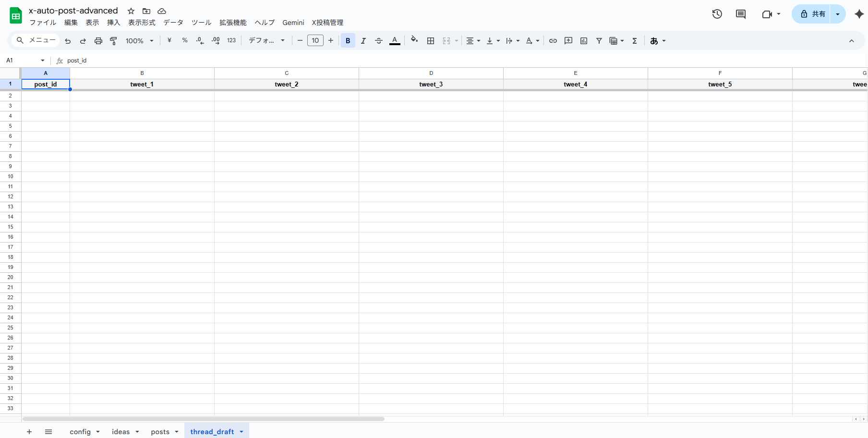Toggle bold formatting
The width and height of the screenshot is (868, 438).
(348, 41)
